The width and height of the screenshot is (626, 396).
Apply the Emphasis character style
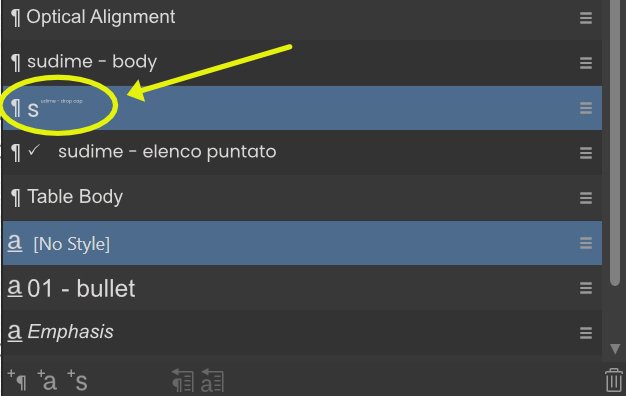302,333
